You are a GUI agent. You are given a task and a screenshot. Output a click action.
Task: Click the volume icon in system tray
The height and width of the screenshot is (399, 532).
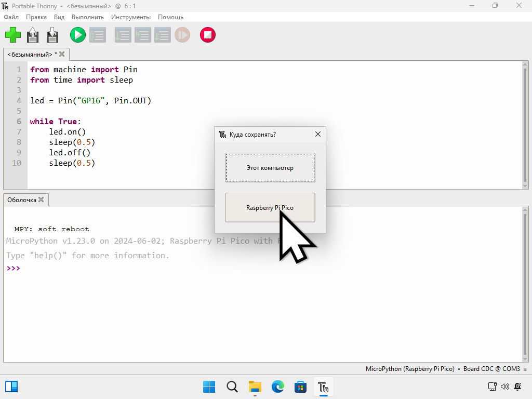505,387
